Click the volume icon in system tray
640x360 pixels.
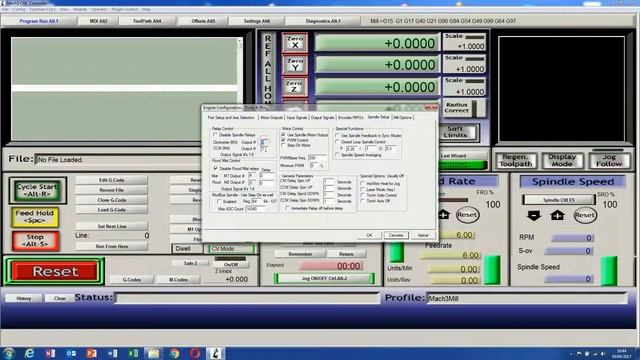coord(603,354)
